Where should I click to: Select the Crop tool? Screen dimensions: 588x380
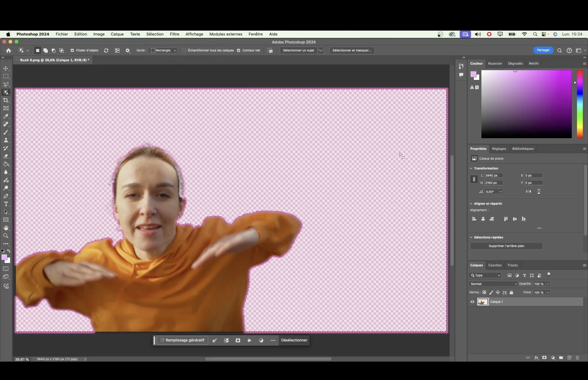6,100
